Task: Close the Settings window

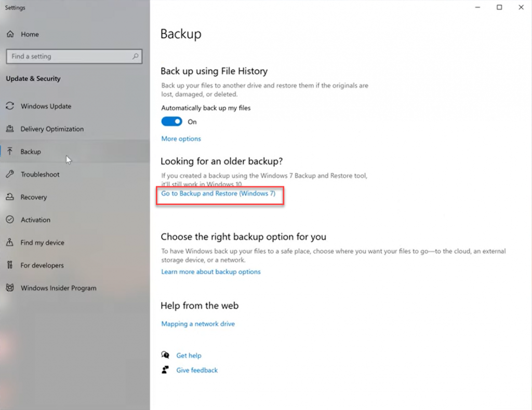Action: (521, 7)
